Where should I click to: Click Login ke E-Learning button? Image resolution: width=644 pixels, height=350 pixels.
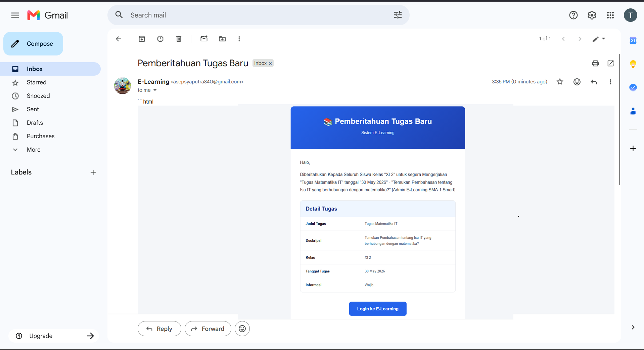click(x=378, y=309)
